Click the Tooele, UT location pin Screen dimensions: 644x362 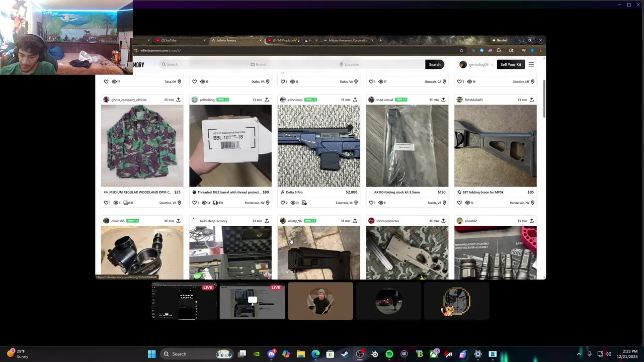(x=444, y=203)
